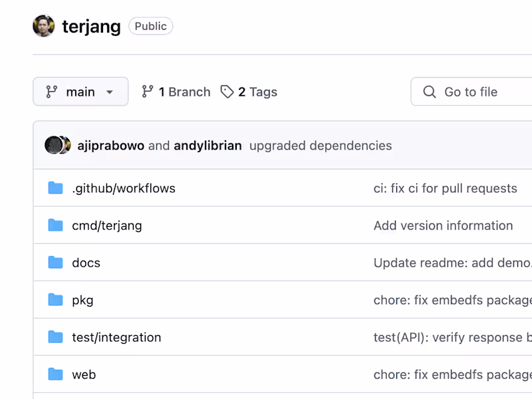This screenshot has height=399, width=532.
Task: Open the test/integration folder icon
Action: tap(55, 337)
